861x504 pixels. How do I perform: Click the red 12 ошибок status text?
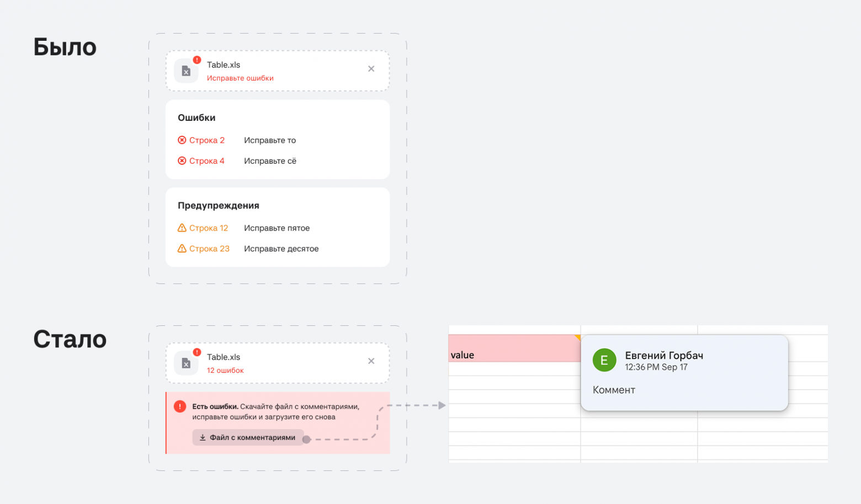225,371
